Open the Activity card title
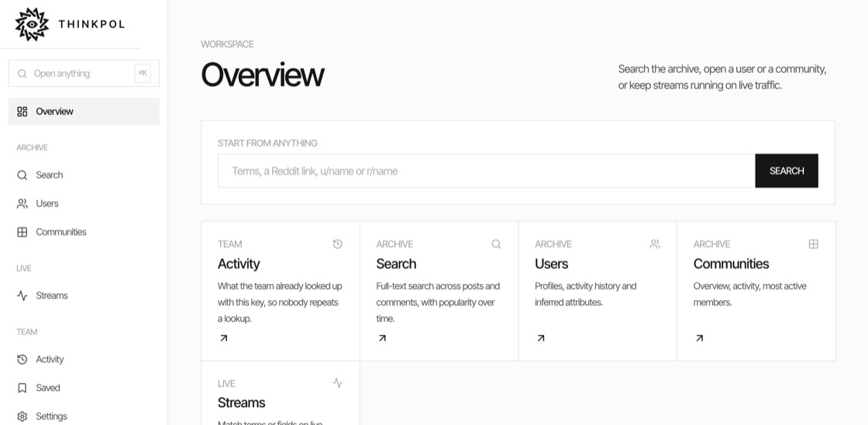Viewport: 868px width, 425px height. point(239,264)
